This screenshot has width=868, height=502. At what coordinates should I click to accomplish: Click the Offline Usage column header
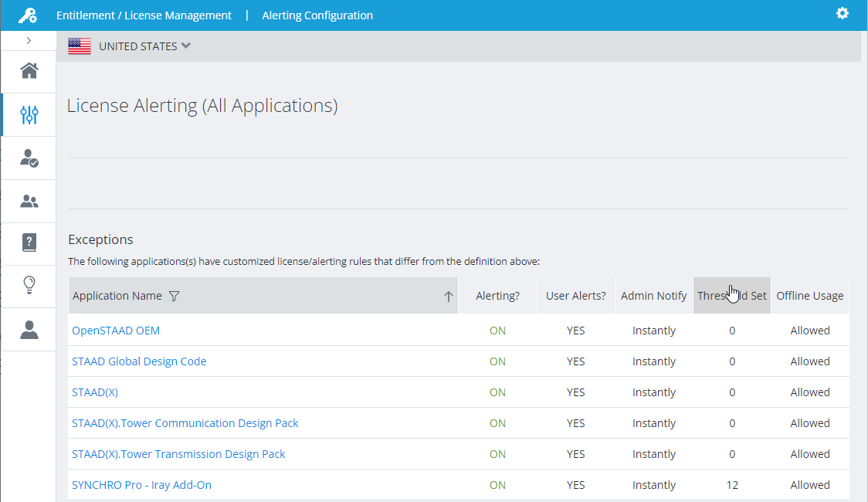point(809,296)
